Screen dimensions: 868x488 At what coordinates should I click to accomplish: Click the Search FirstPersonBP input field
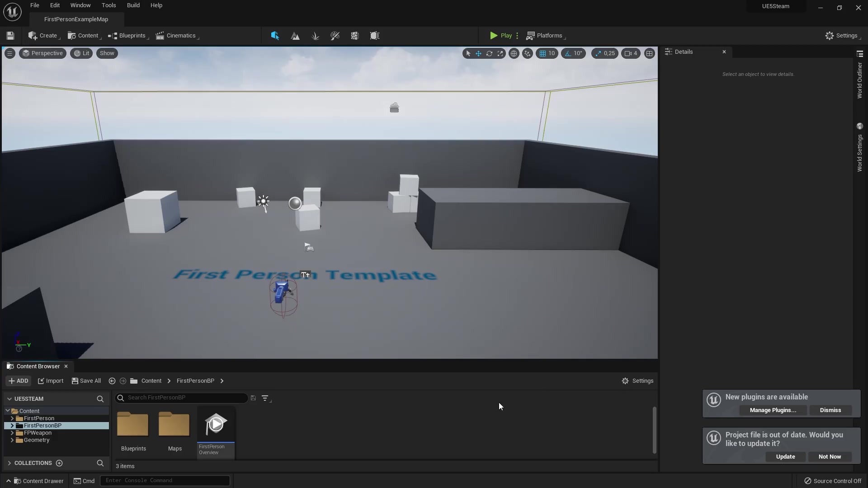tap(185, 398)
